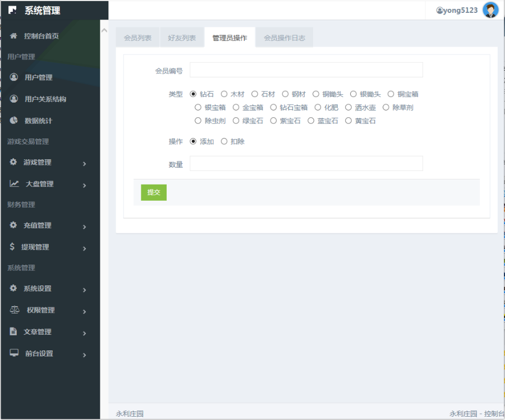Open the 会员操作日志 tab
The image size is (505, 420).
(284, 38)
